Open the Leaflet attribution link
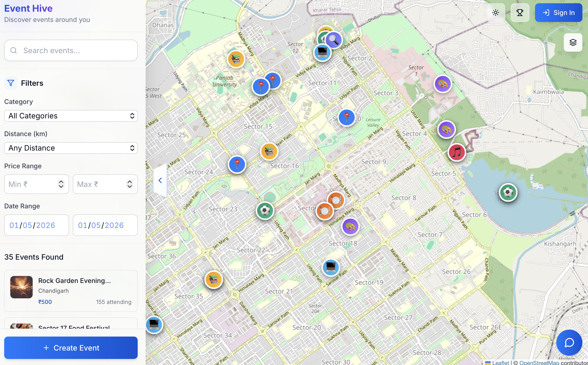This screenshot has height=365, width=588. tap(500, 363)
